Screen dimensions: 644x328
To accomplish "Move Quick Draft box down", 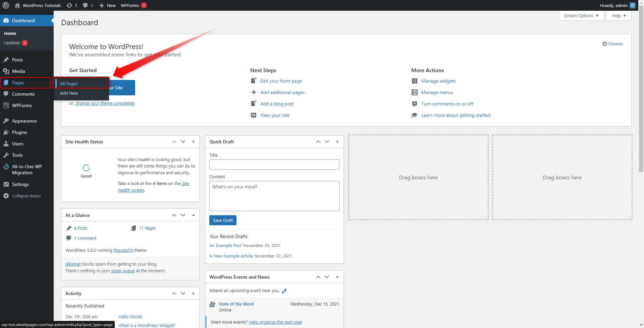I will pos(327,142).
